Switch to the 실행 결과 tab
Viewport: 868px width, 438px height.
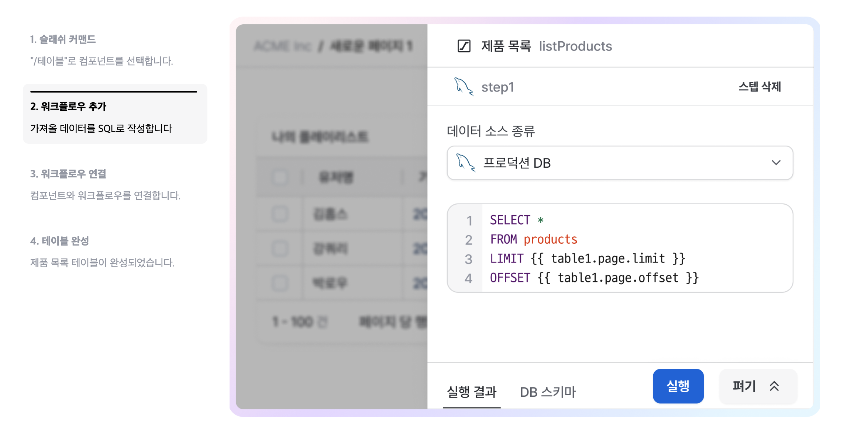(472, 392)
